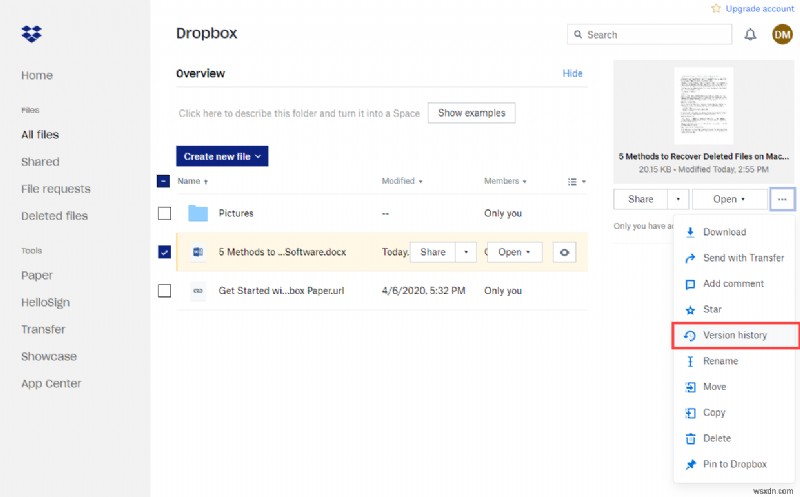Screen dimensions: 800x497
Task: Click Hide link in Overview
Action: pyautogui.click(x=572, y=73)
